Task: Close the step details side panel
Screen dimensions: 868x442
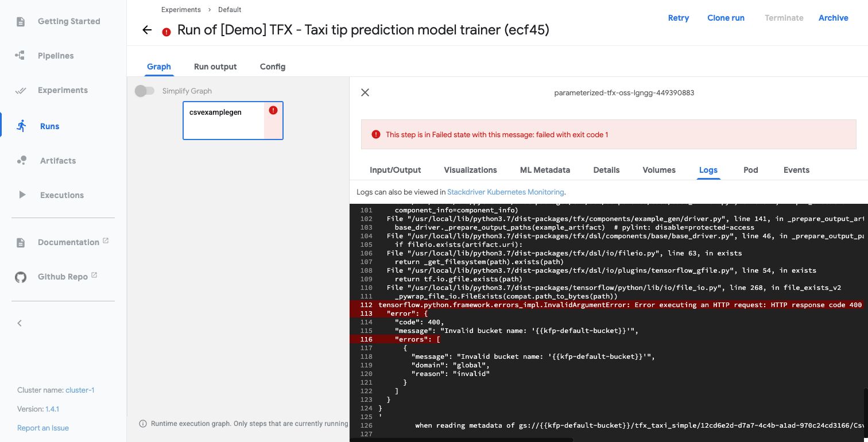Action: (x=365, y=92)
